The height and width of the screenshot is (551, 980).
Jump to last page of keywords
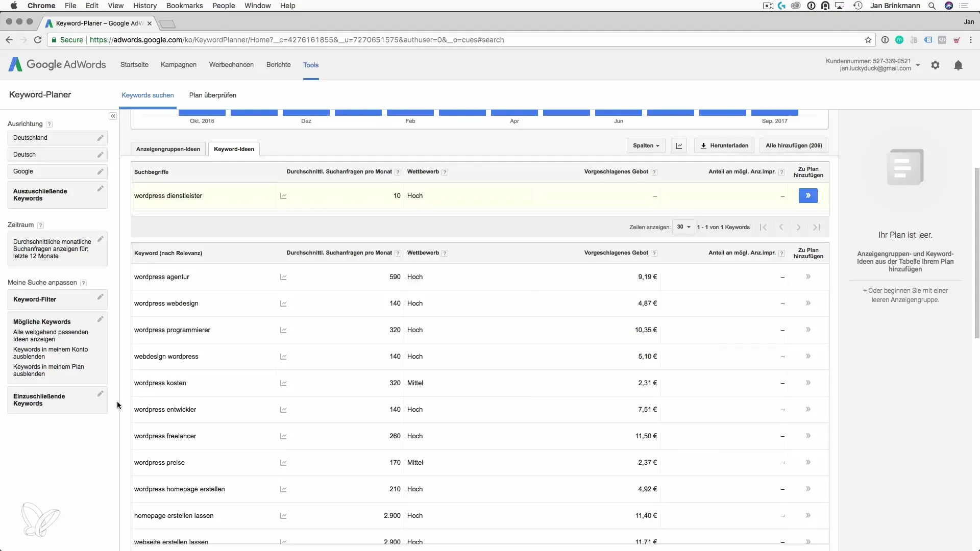[816, 228]
